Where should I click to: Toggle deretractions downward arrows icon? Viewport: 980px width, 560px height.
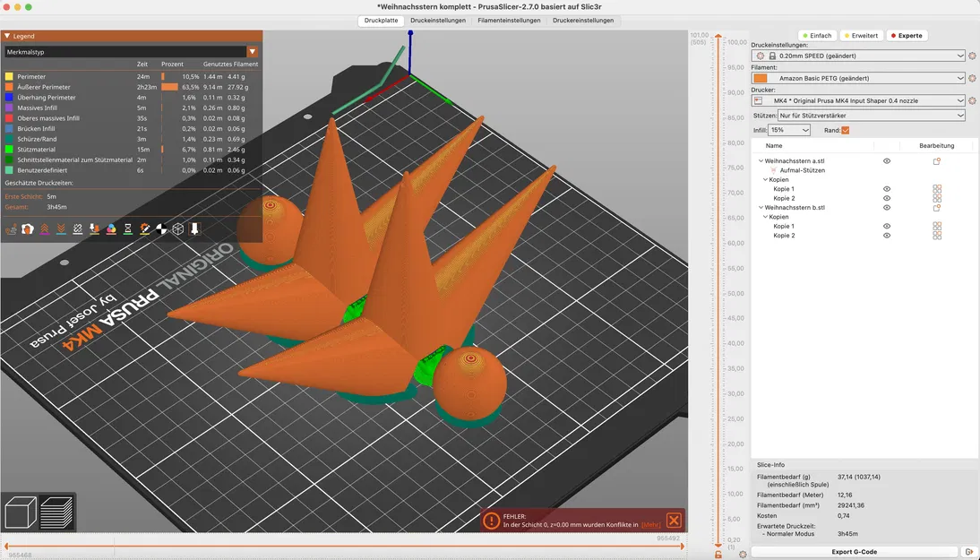(x=61, y=229)
